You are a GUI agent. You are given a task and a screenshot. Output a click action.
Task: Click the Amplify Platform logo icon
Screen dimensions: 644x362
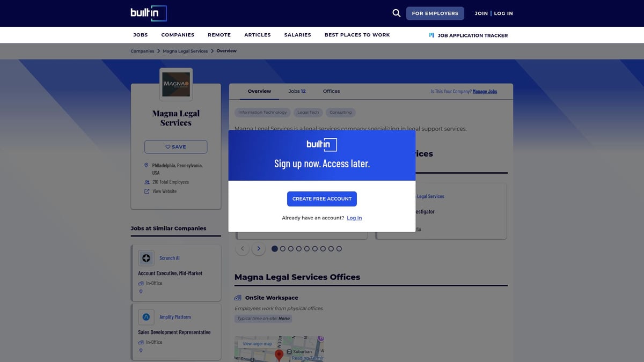click(x=146, y=317)
